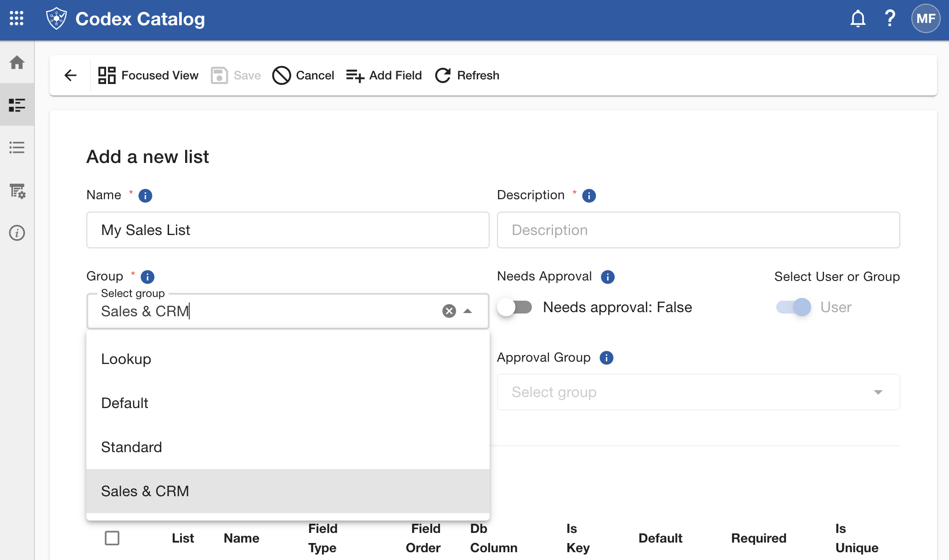Refresh the page from the toolbar
This screenshot has width=949, height=560.
pos(467,75)
